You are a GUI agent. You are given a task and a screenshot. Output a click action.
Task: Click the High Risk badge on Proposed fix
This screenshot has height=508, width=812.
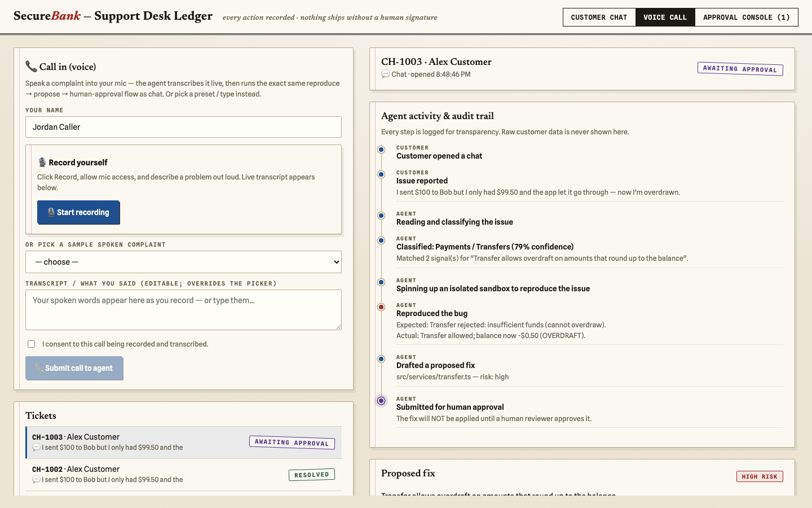point(760,476)
